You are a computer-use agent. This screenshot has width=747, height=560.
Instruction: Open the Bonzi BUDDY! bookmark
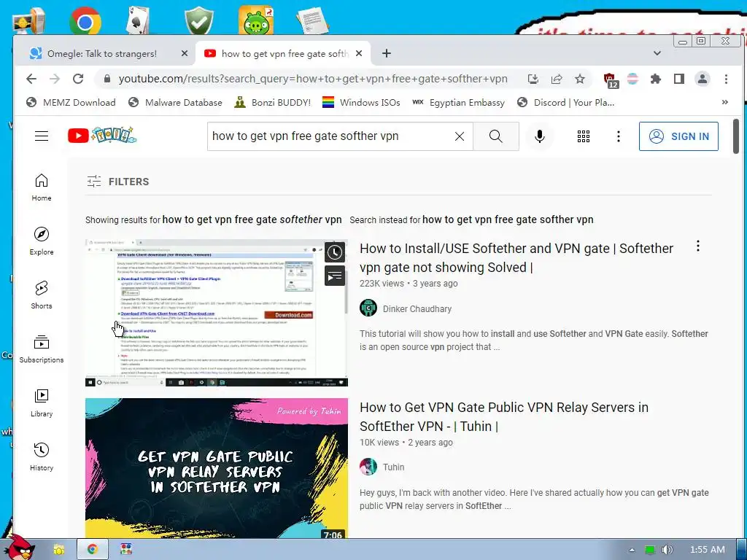[273, 102]
